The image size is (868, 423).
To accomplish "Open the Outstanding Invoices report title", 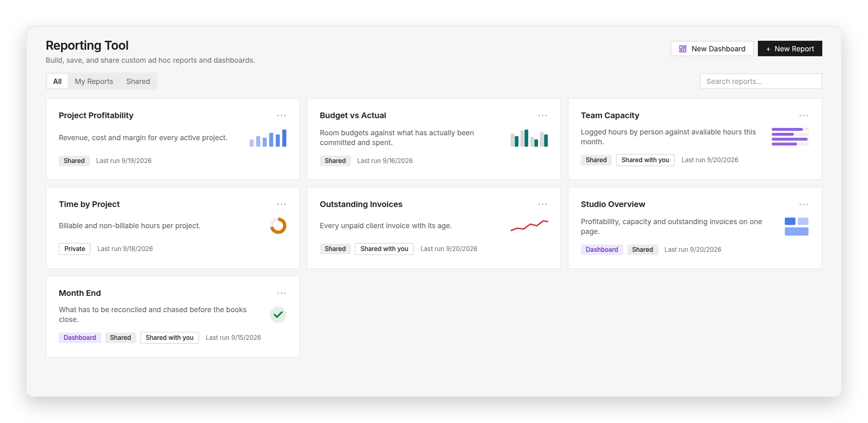I will coord(361,204).
